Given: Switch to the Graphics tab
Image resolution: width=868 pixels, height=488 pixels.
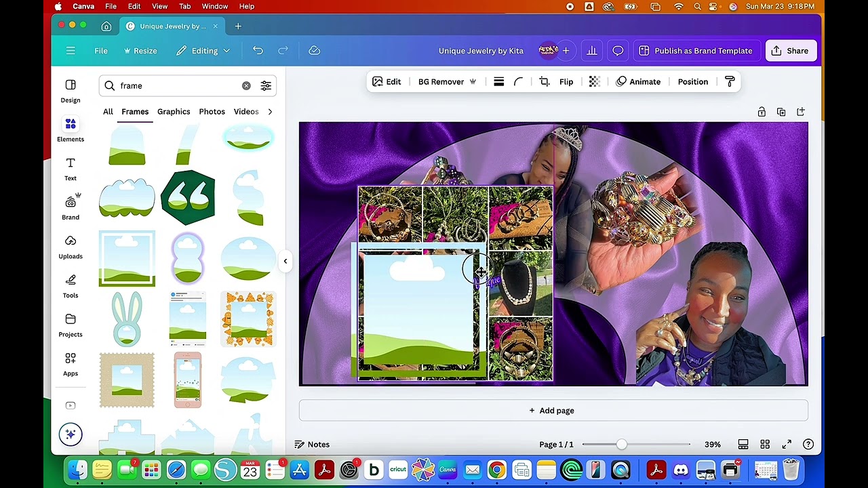Looking at the screenshot, I should pyautogui.click(x=174, y=112).
